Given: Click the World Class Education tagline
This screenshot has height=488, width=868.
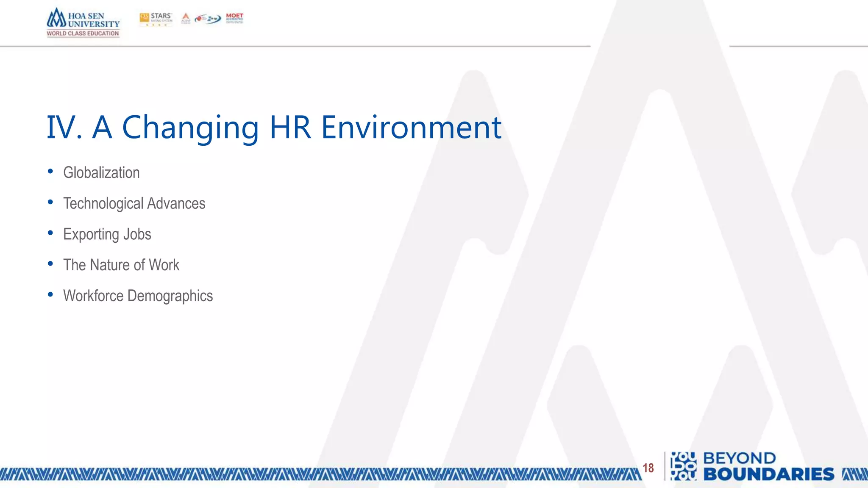Looking at the screenshot, I should [83, 33].
